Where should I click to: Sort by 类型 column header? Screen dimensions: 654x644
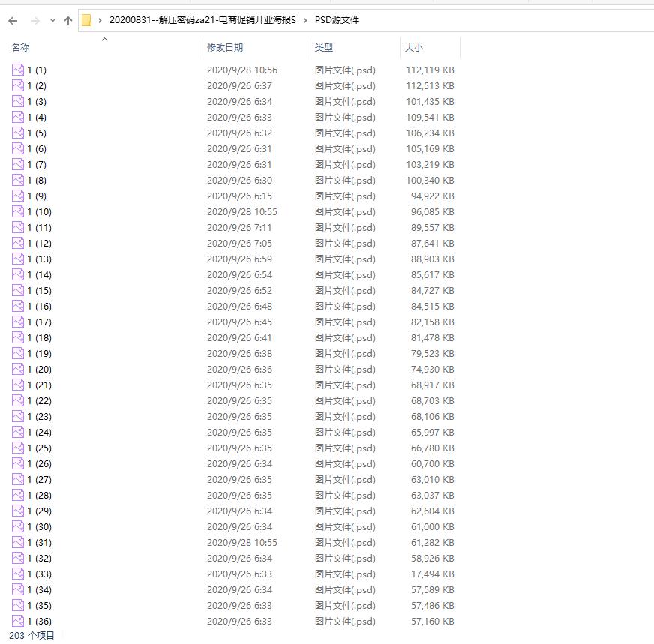point(323,48)
